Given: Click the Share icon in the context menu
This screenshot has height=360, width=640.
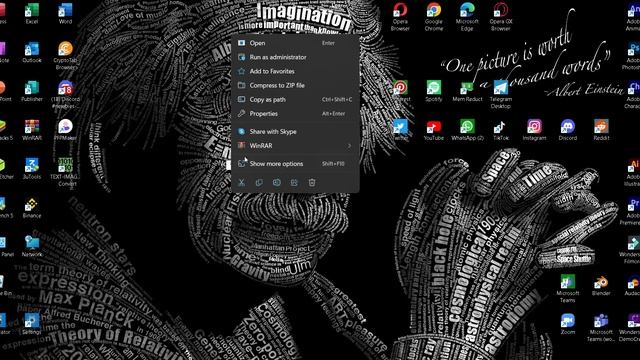Looking at the screenshot, I should tap(294, 182).
